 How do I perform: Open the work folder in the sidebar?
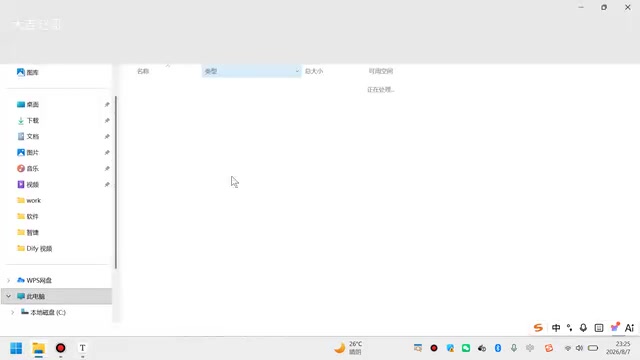pyautogui.click(x=29, y=200)
